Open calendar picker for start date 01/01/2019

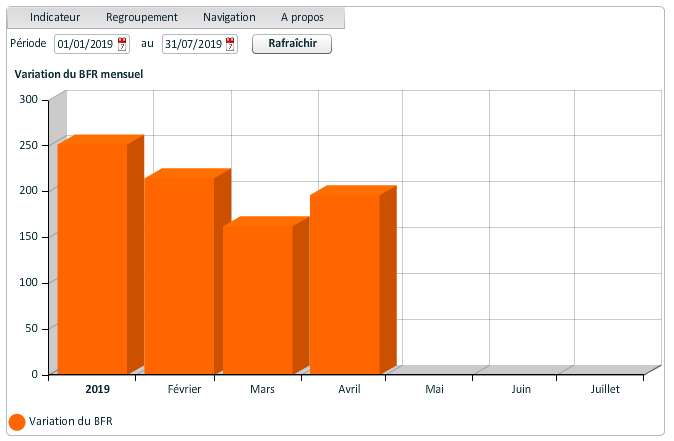click(x=122, y=44)
